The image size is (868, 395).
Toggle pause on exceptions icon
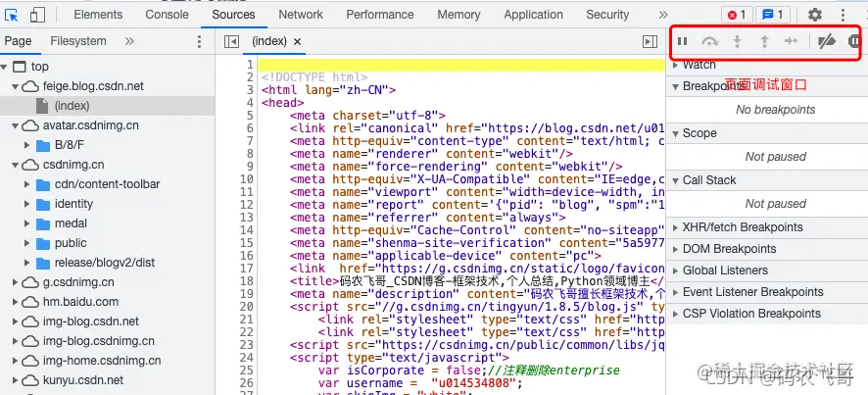pyautogui.click(x=854, y=41)
